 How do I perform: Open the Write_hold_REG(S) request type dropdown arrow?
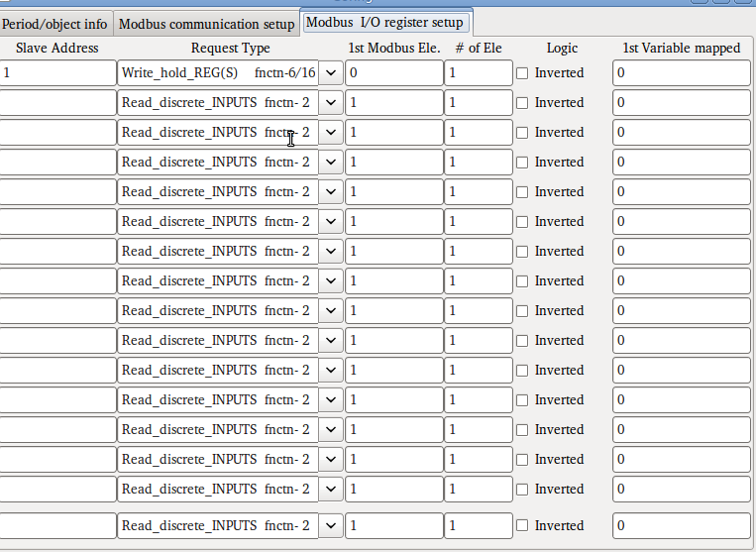tap(331, 72)
